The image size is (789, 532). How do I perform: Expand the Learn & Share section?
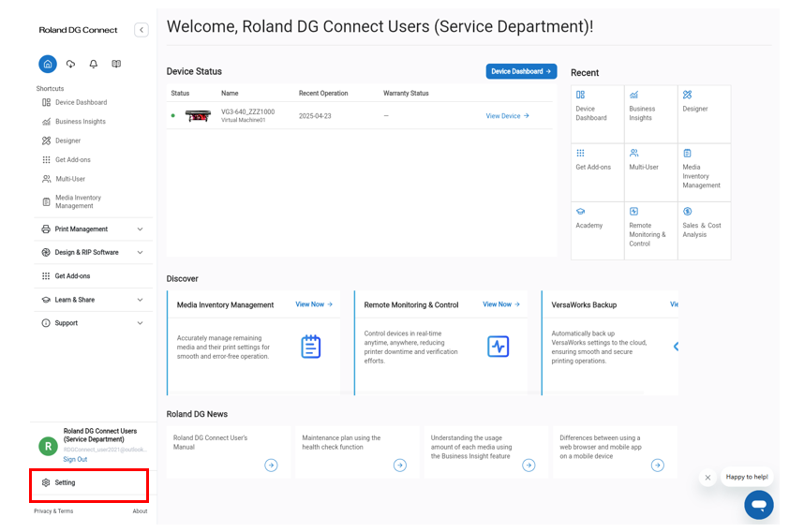point(93,300)
